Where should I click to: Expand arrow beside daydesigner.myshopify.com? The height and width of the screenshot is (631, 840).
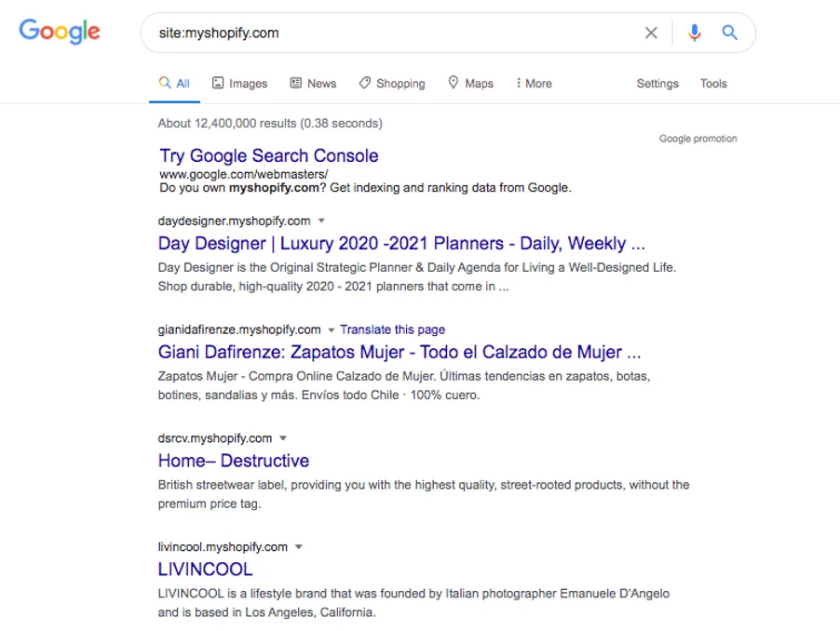[321, 222]
